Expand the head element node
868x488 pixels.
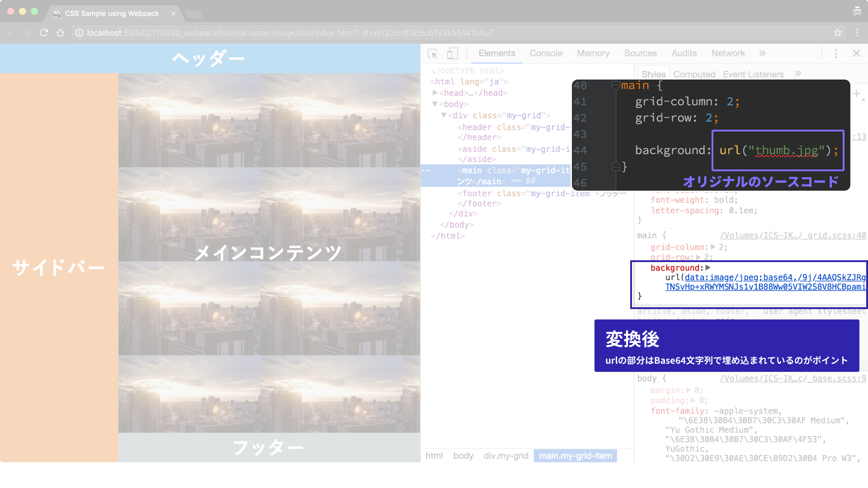tap(435, 93)
